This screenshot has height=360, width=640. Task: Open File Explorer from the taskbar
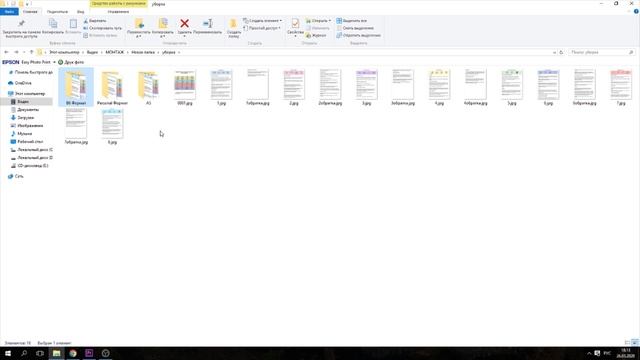(56, 353)
